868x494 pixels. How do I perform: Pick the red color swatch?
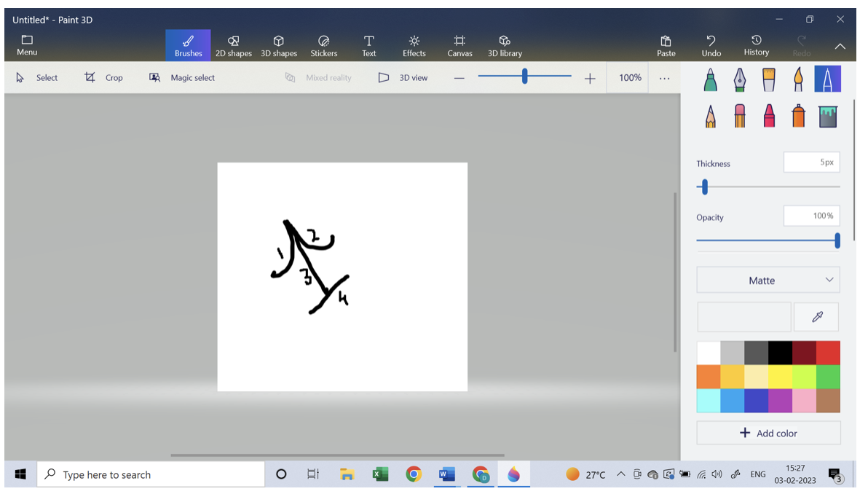[x=828, y=353]
